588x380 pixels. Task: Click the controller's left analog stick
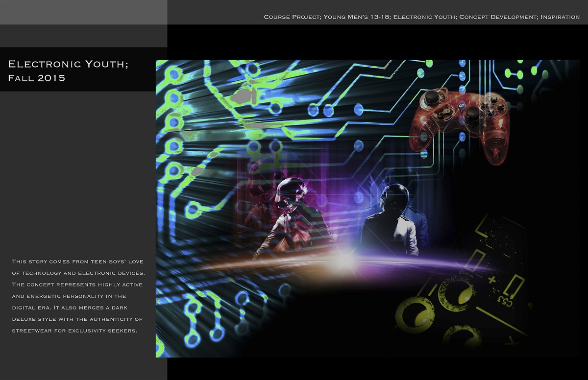(431, 98)
